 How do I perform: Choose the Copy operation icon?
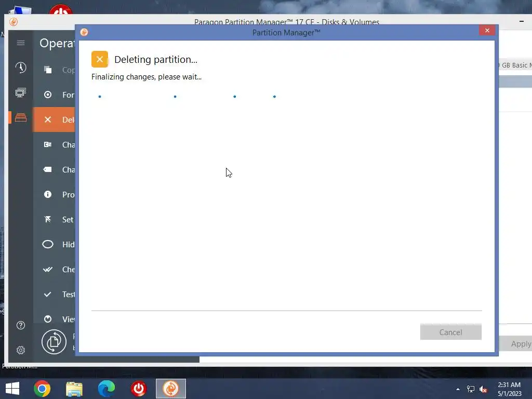coord(48,70)
